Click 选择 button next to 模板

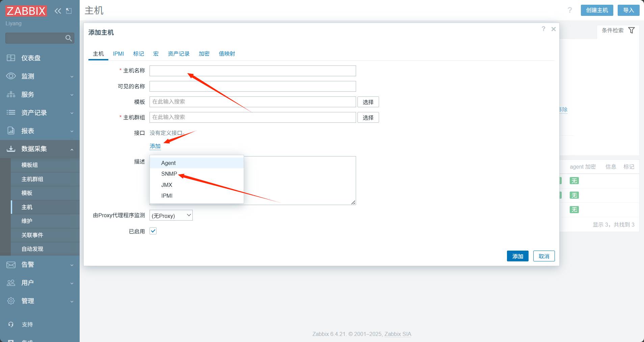(368, 102)
